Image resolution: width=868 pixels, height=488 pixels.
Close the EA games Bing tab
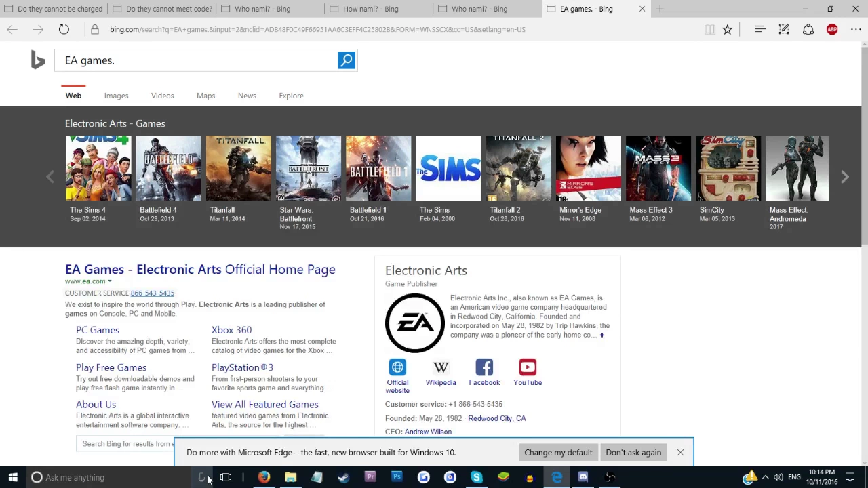[x=642, y=9]
